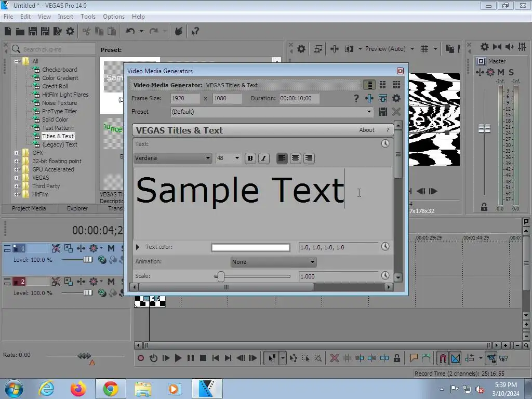Click track 1 Level slider

coord(88,260)
